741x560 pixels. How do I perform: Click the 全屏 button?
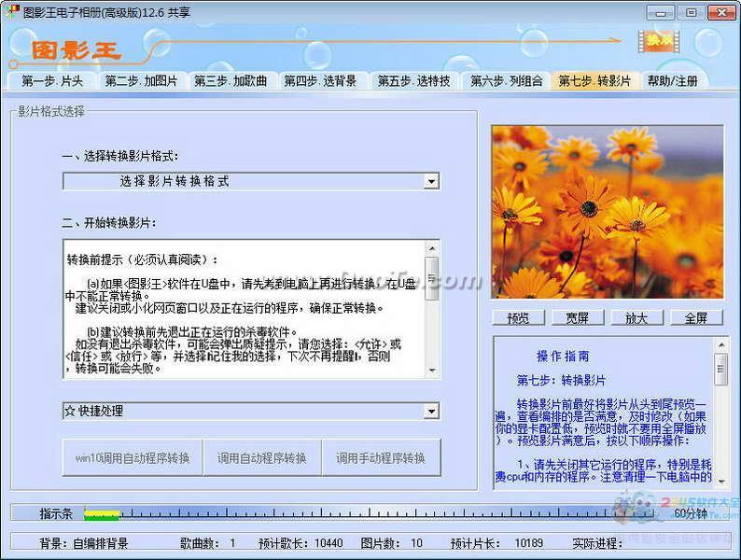pyautogui.click(x=696, y=318)
